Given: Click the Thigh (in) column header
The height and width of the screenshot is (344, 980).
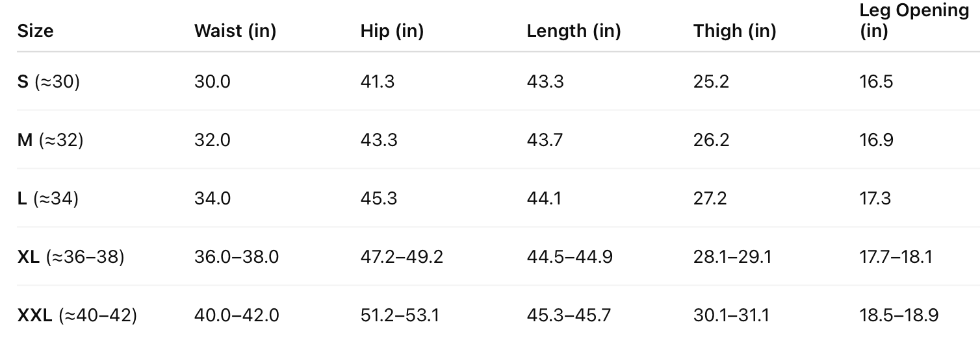Looking at the screenshot, I should [x=734, y=31].
